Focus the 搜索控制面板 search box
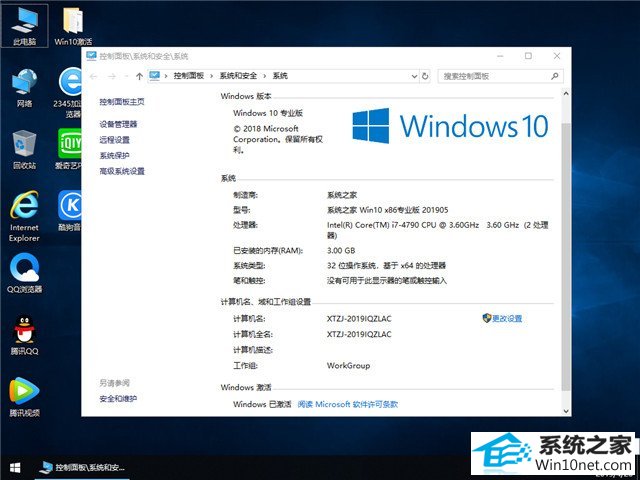Screen dimensions: 640x480 501,76
